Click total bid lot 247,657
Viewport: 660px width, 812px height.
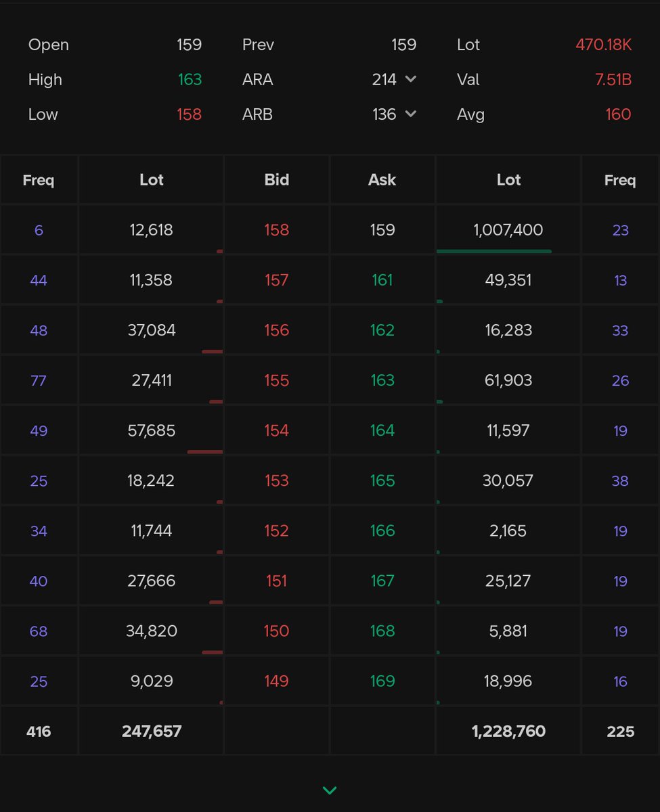(x=152, y=731)
